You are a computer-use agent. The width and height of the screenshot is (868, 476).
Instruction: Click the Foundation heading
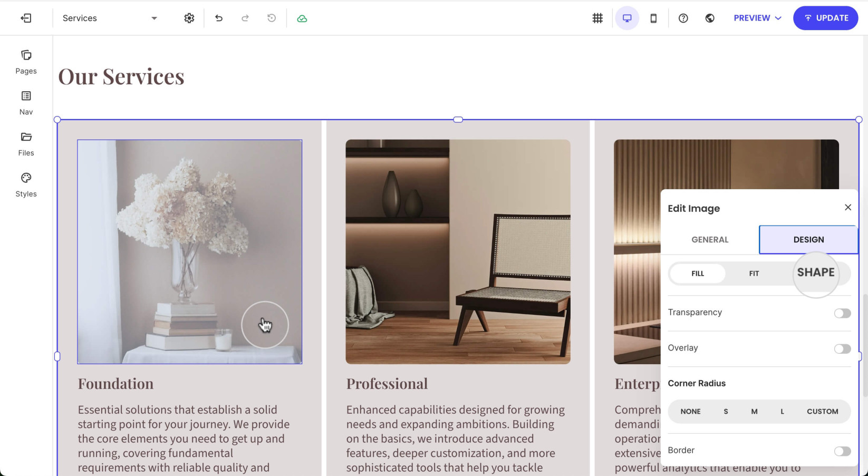[x=115, y=383]
